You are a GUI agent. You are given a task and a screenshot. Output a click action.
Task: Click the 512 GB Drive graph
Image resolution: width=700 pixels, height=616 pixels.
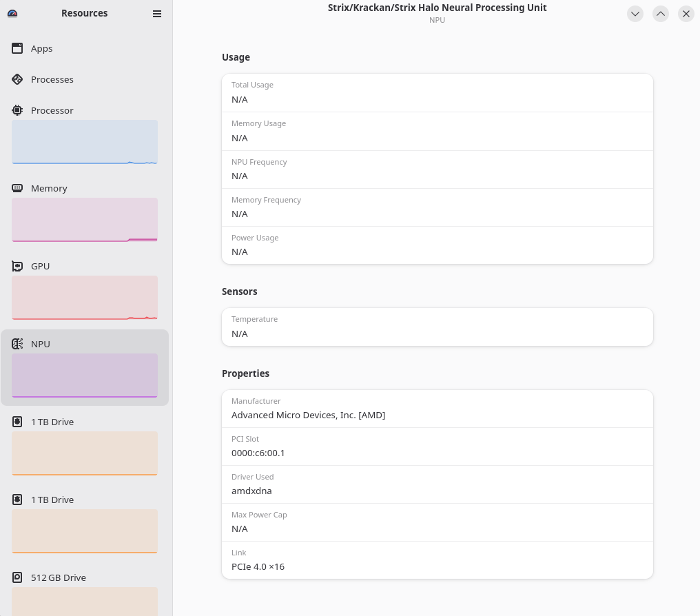pos(85,602)
